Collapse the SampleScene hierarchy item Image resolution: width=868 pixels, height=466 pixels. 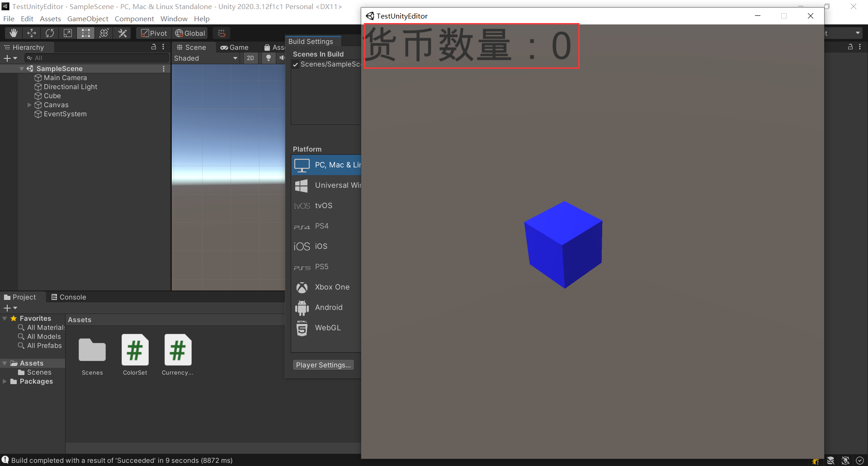(x=21, y=68)
